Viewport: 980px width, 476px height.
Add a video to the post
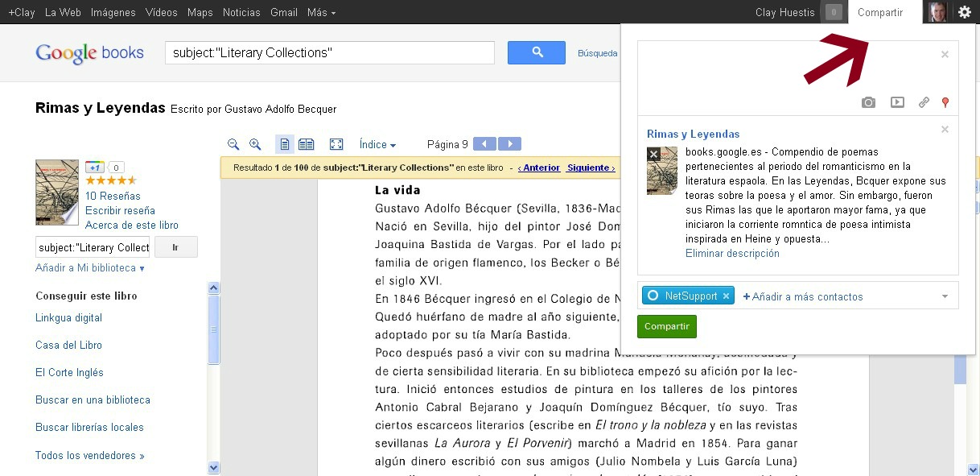897,102
